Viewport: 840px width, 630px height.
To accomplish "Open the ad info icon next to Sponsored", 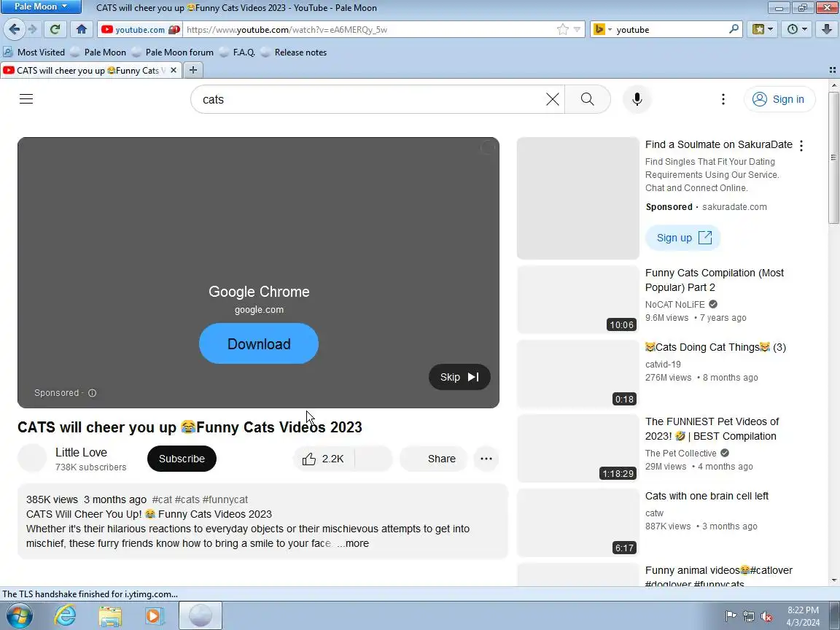I will (92, 393).
